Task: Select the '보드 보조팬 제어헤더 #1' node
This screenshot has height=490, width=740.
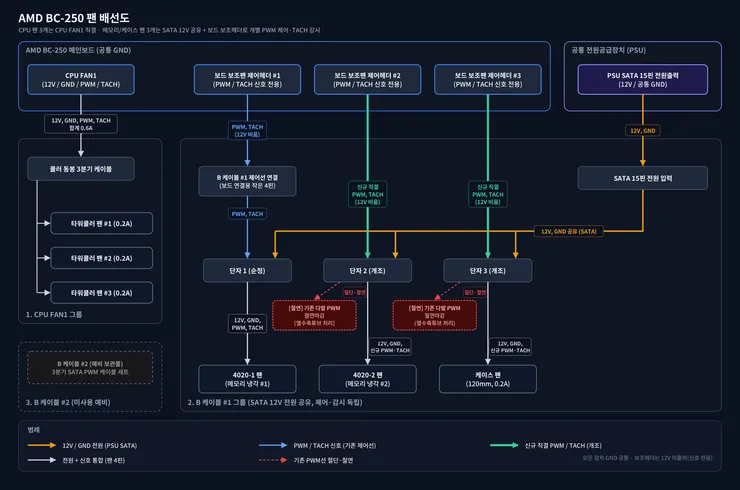Action: 247,80
